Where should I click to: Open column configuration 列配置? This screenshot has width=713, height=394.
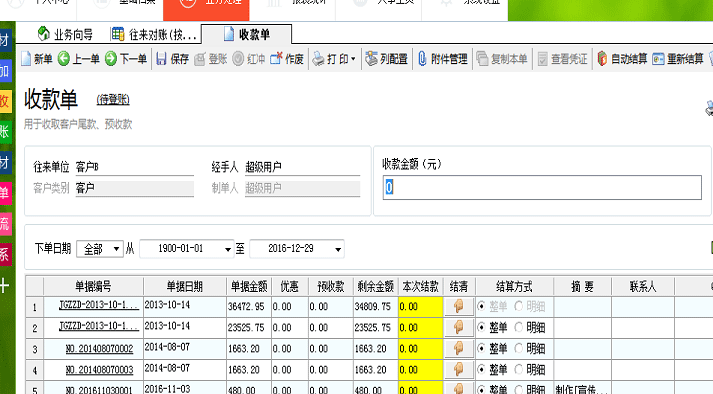[387, 59]
